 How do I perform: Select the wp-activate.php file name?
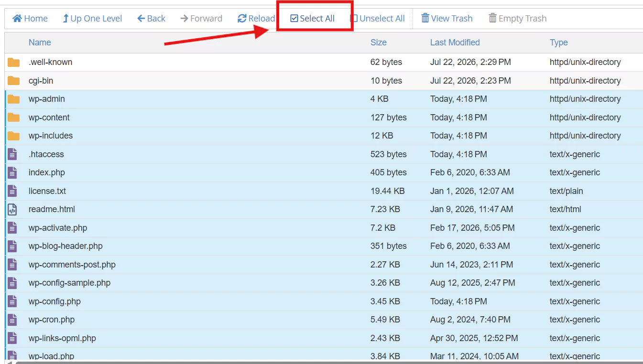tap(58, 228)
